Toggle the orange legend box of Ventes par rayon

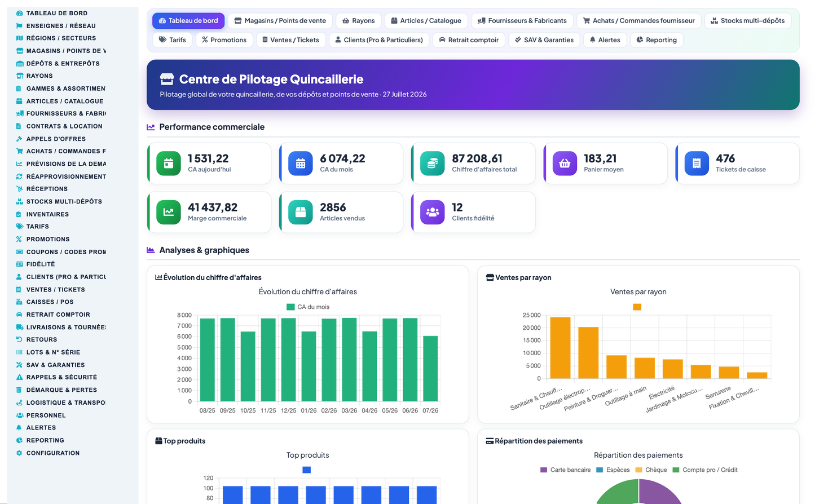637,307
